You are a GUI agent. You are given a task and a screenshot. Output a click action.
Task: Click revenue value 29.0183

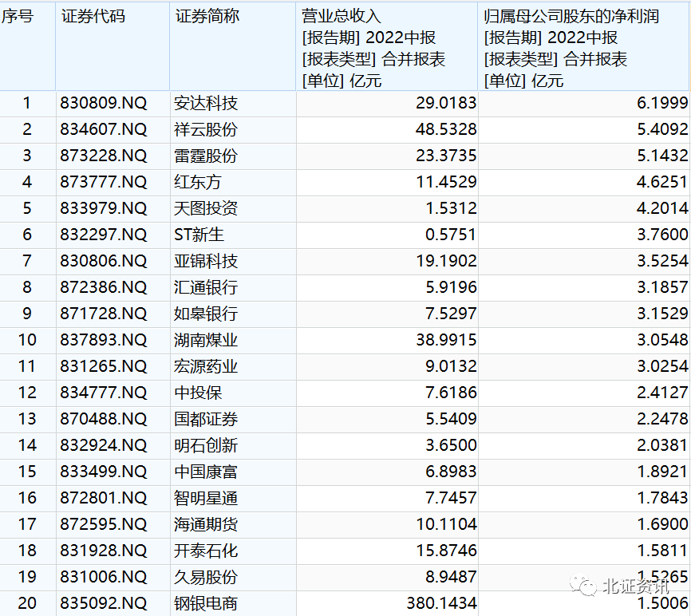click(x=446, y=103)
